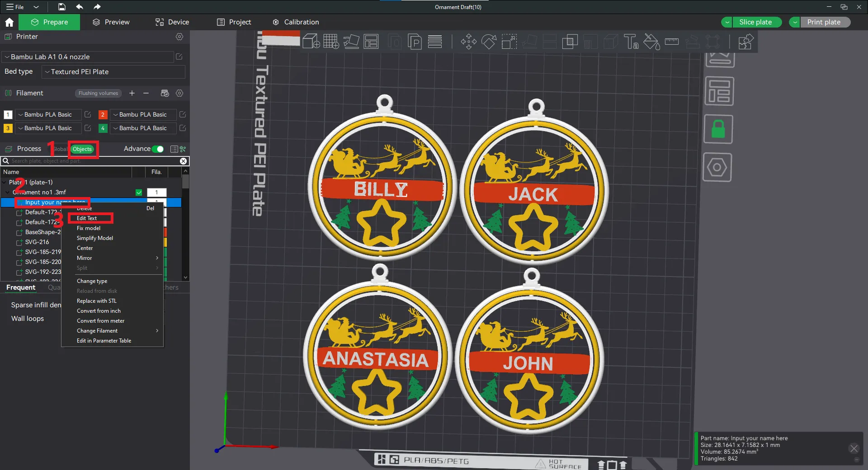
Task: Collapse the Ornament no1 .3mf node
Action: pyautogui.click(x=8, y=193)
